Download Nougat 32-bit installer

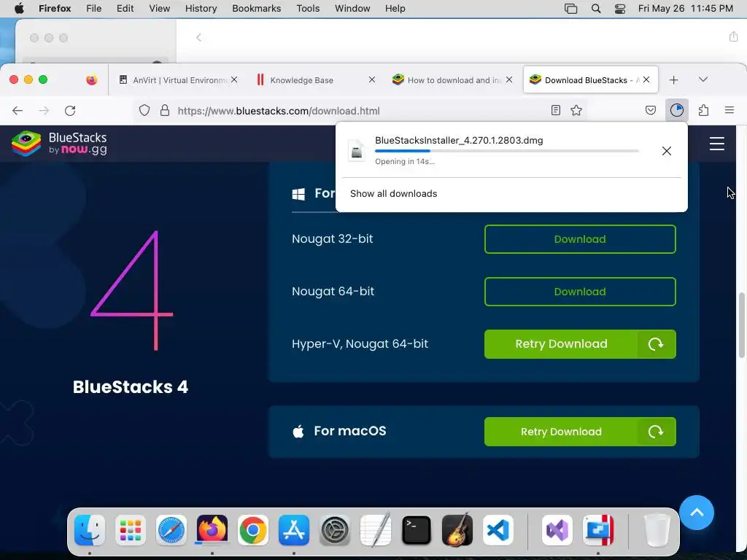click(x=580, y=239)
